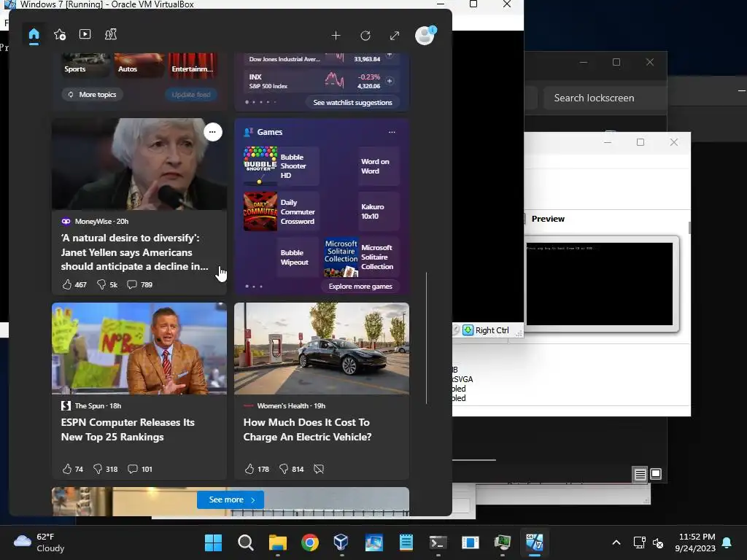
Task: Open the Watch video tab icon
Action: [x=85, y=34]
